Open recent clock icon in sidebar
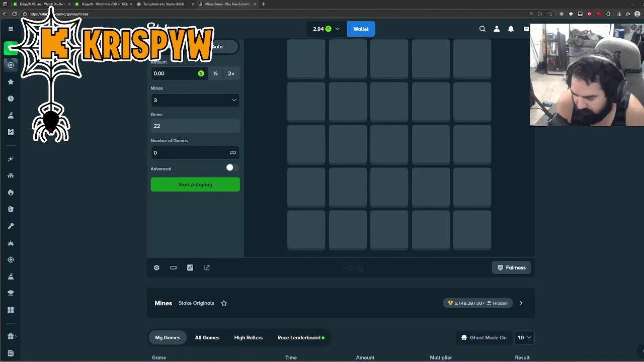644x362 pixels. [x=11, y=99]
